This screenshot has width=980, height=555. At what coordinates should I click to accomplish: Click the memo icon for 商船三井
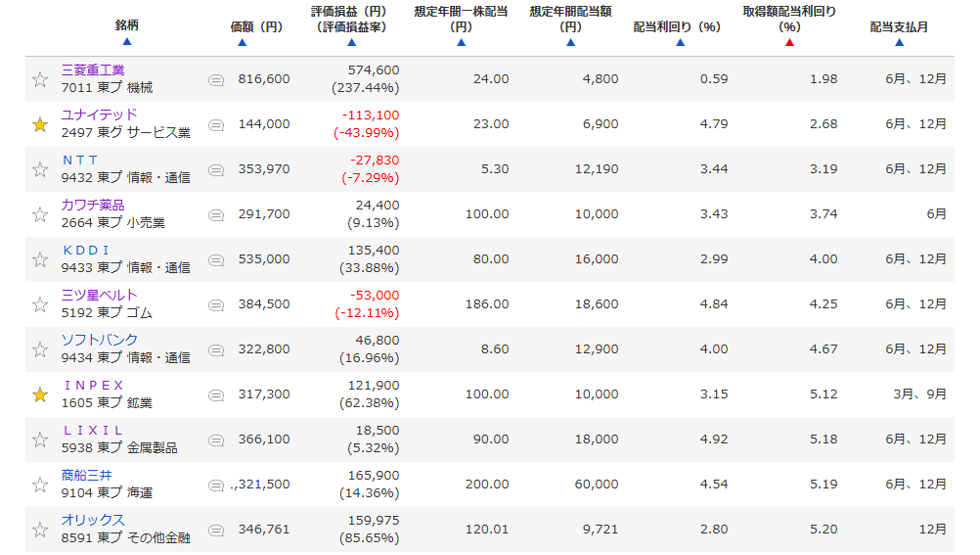(216, 485)
